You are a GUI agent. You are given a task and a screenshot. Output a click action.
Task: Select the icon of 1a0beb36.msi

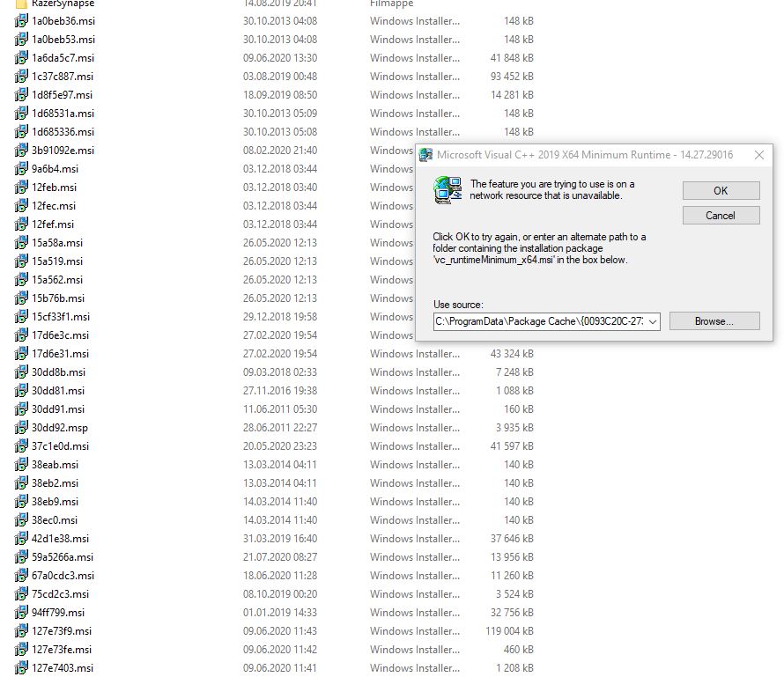tap(21, 21)
